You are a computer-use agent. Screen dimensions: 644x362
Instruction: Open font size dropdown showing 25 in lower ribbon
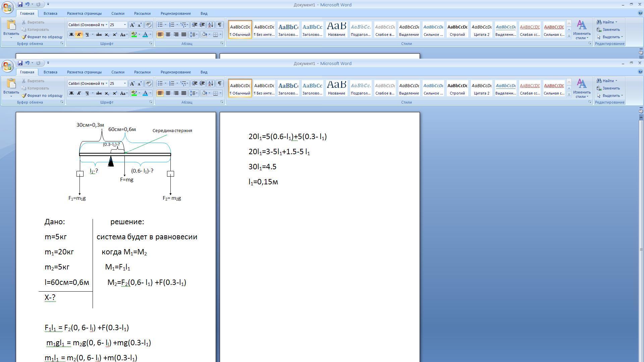pyautogui.click(x=125, y=83)
